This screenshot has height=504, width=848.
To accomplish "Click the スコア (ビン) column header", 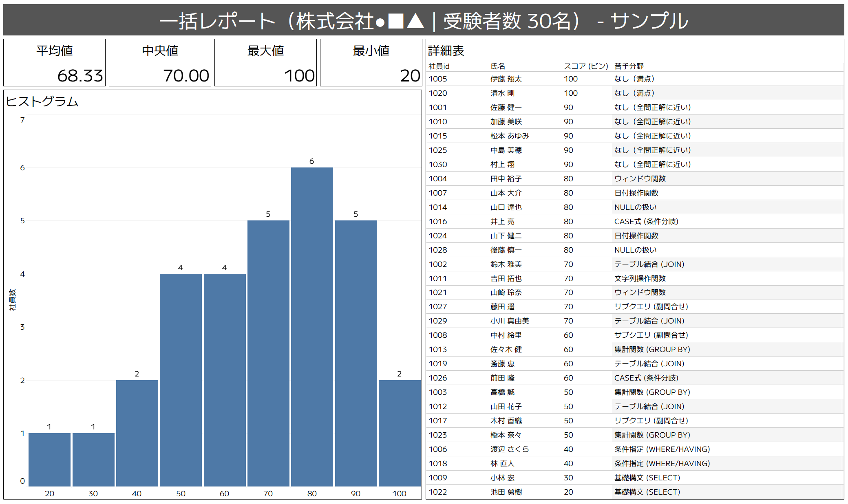I will pyautogui.click(x=585, y=66).
